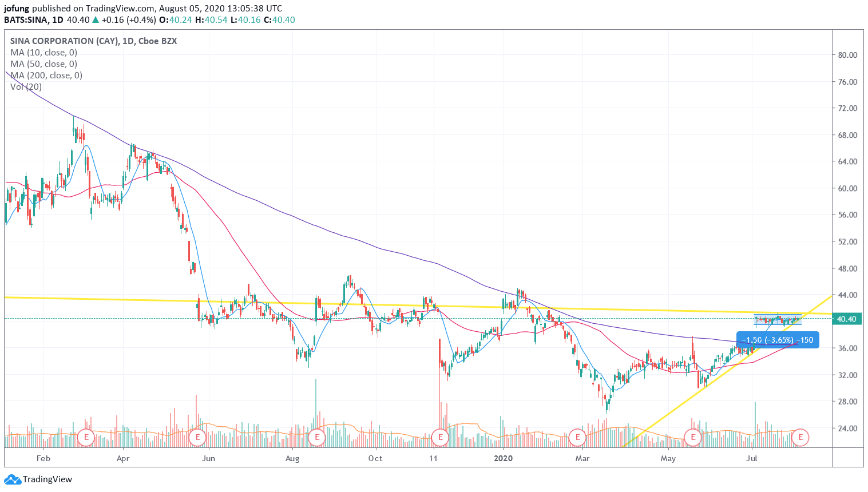Click the earnings marker near the 11 date label
Image resolution: width=868 pixels, height=492 pixels.
click(x=440, y=438)
